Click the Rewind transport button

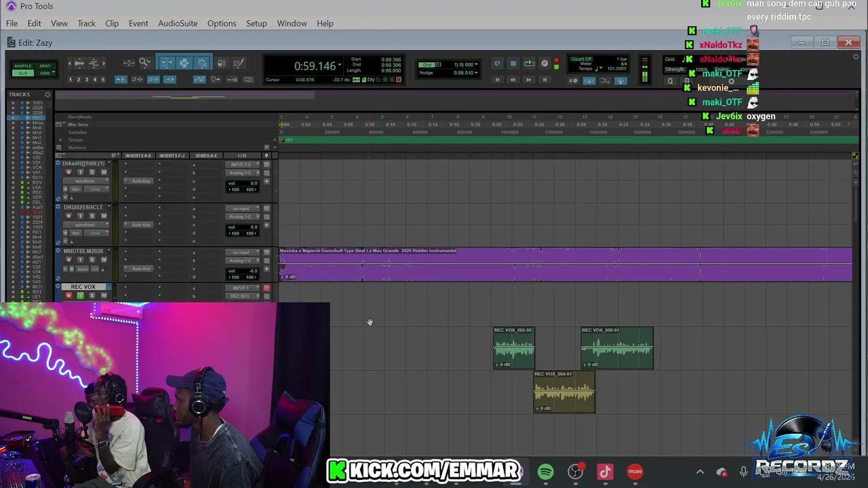click(513, 79)
